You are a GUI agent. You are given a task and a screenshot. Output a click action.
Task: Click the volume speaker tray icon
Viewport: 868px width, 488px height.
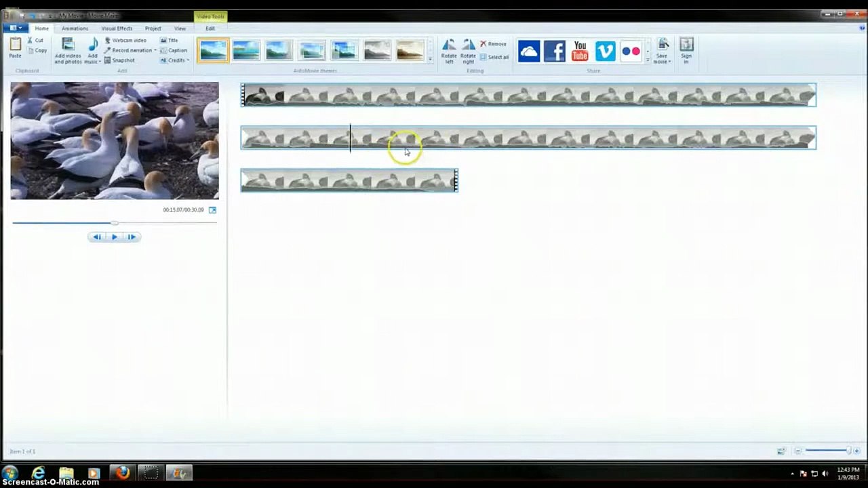click(x=827, y=474)
